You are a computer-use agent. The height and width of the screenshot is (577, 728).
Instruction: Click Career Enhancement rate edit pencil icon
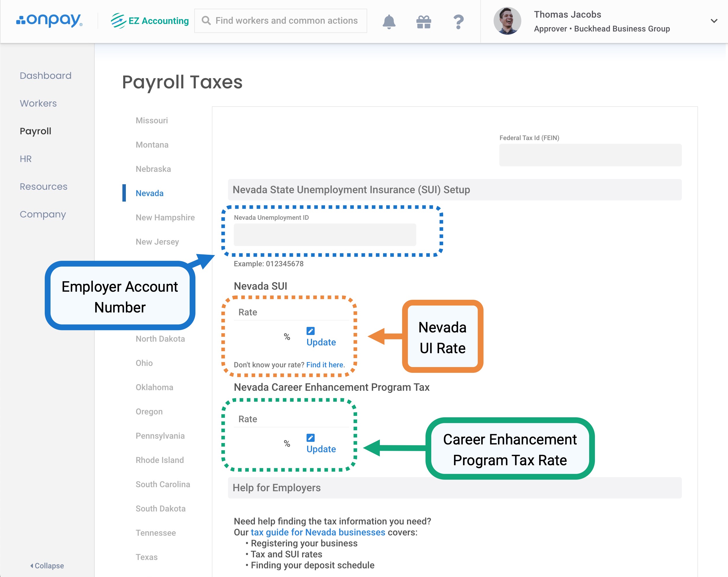click(x=310, y=438)
